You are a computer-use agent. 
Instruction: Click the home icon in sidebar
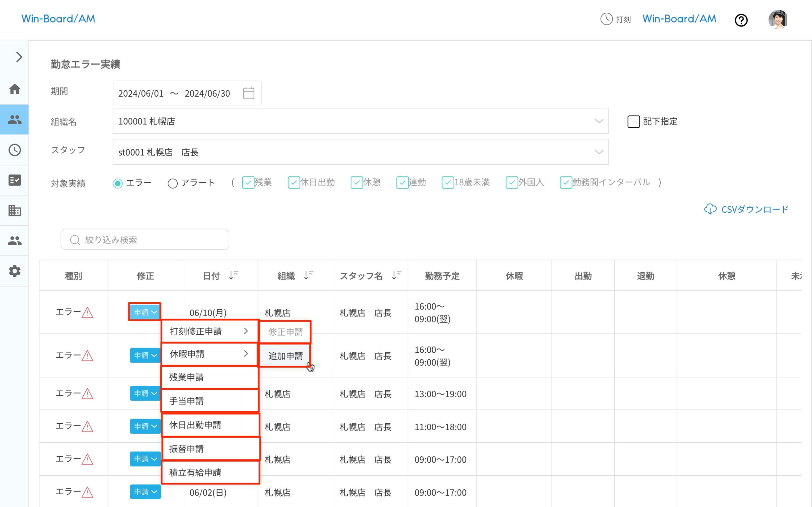(x=14, y=89)
